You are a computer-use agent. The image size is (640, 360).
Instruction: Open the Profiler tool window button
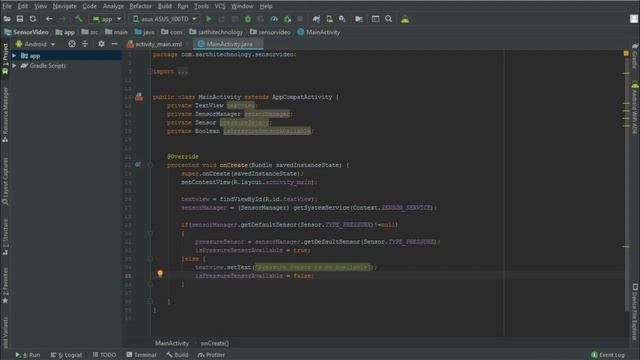point(211,355)
